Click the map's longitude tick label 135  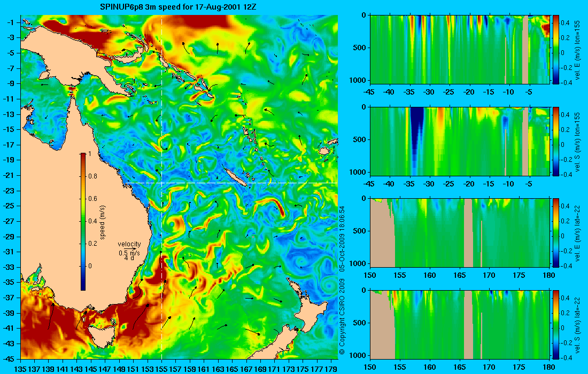[20, 369]
